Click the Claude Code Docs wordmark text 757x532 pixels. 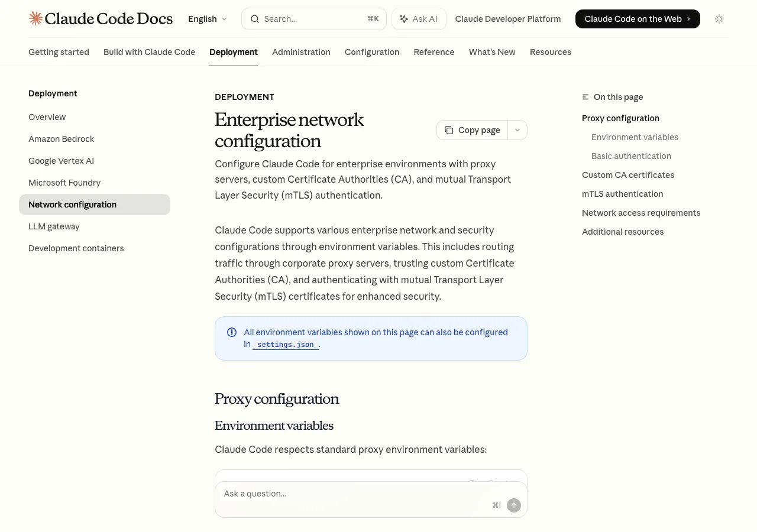109,19
